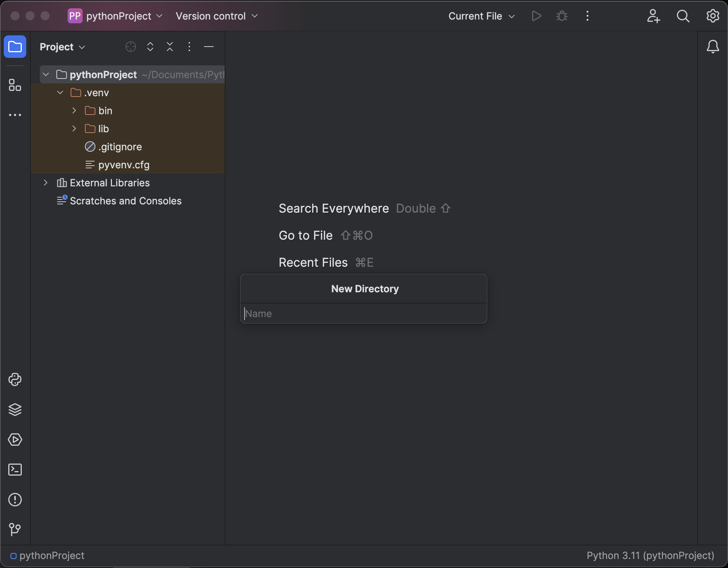Viewport: 728px width, 568px height.
Task: Open the pythonProject project dropdown
Action: (115, 16)
